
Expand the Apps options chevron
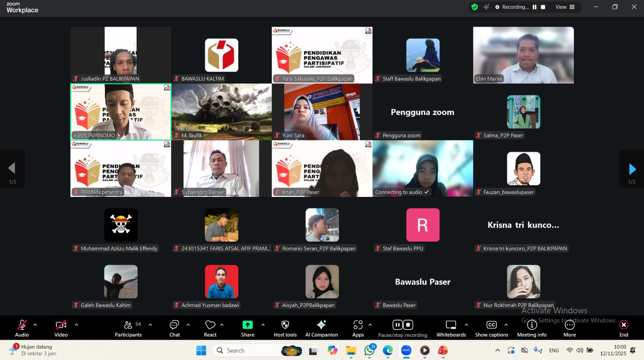coord(370,325)
